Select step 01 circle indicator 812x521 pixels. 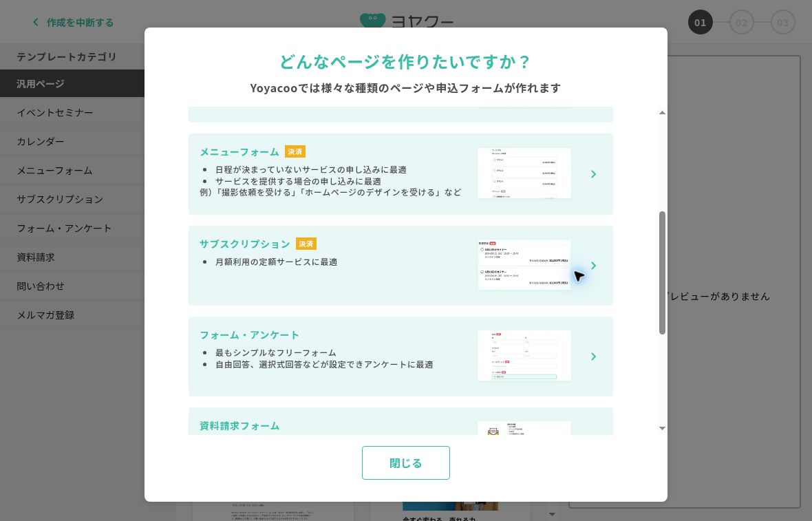pyautogui.click(x=700, y=22)
